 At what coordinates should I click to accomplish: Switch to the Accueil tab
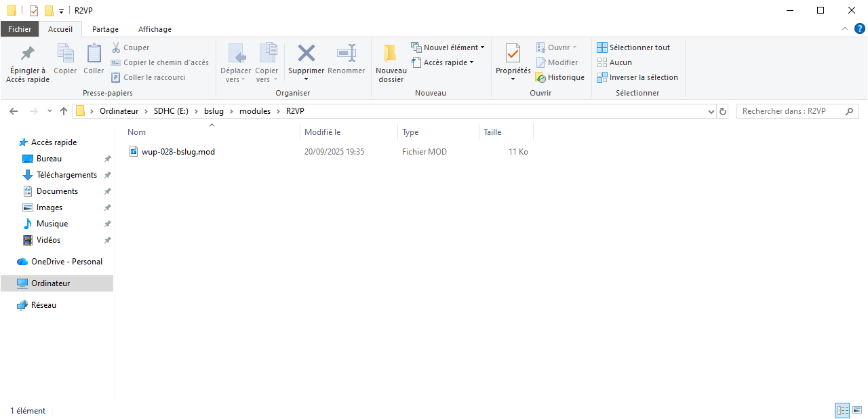click(60, 29)
